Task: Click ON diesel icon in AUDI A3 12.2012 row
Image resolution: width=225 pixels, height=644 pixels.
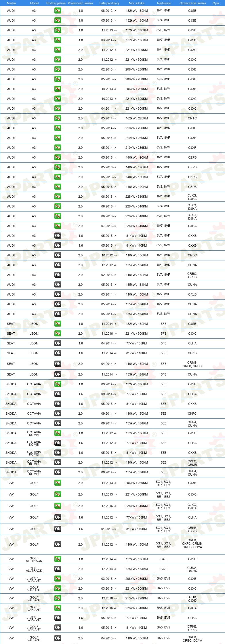Action: [x=58, y=265]
